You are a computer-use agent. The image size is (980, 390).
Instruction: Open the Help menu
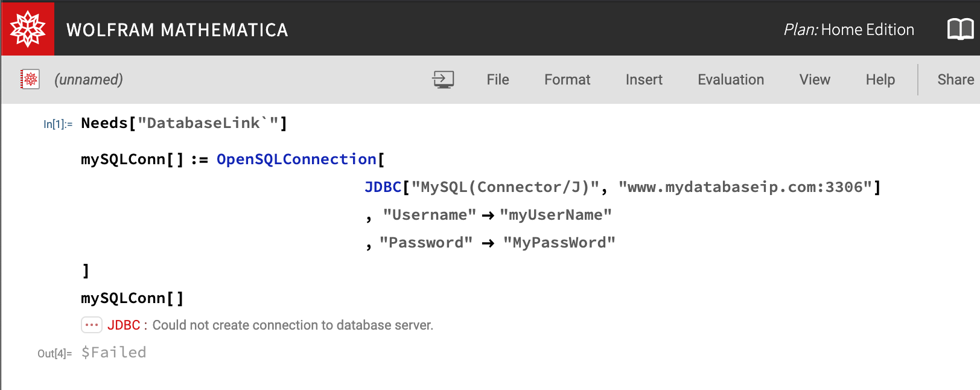[880, 80]
